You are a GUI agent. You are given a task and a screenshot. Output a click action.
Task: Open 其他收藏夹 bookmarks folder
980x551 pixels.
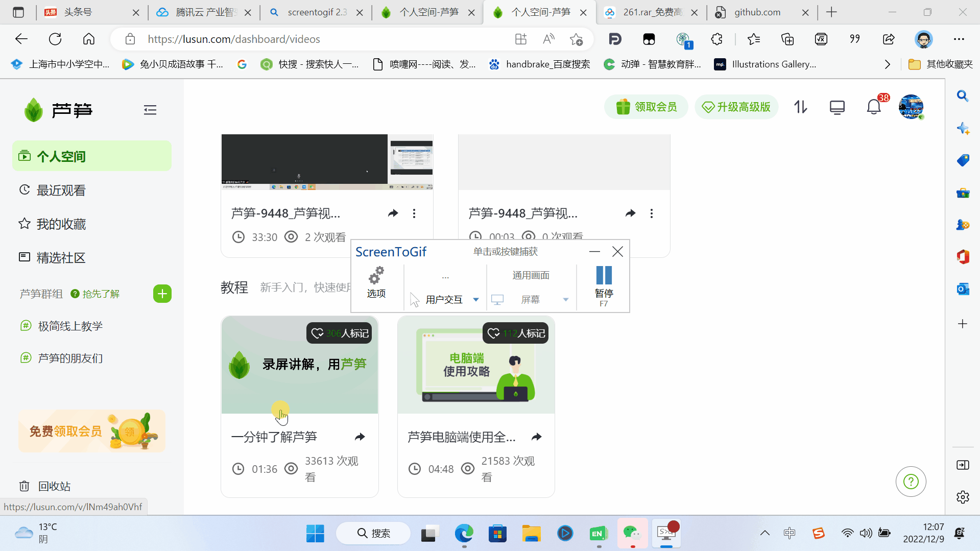click(941, 64)
